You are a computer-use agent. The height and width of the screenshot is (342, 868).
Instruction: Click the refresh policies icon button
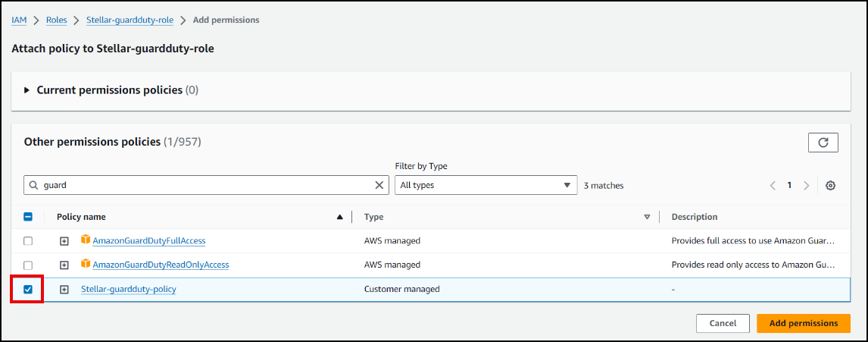pos(823,142)
